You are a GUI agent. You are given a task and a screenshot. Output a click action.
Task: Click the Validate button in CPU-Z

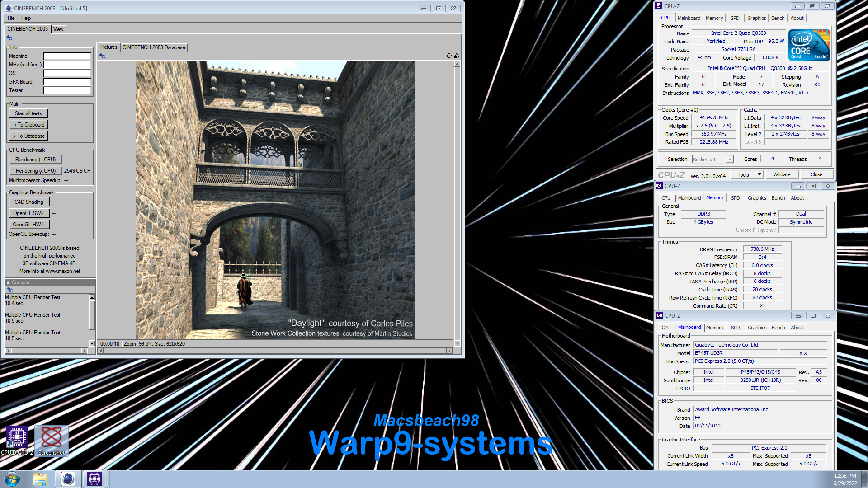782,174
